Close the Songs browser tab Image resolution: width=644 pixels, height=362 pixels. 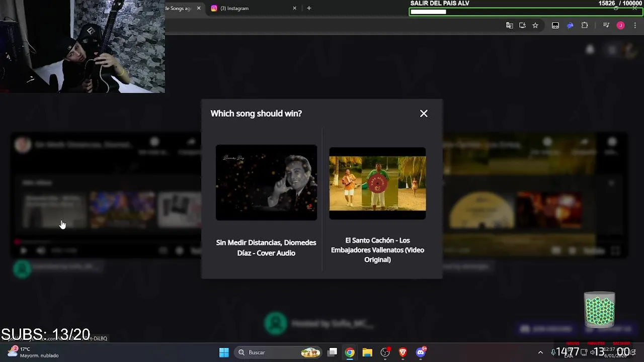click(199, 8)
